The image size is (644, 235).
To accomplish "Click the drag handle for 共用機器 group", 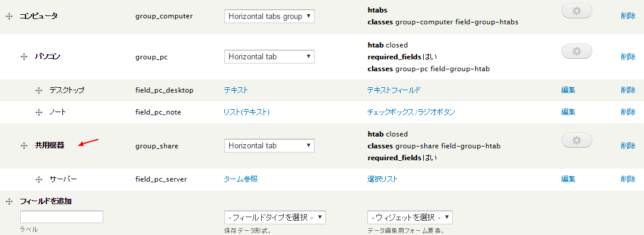I will pyautogui.click(x=24, y=145).
